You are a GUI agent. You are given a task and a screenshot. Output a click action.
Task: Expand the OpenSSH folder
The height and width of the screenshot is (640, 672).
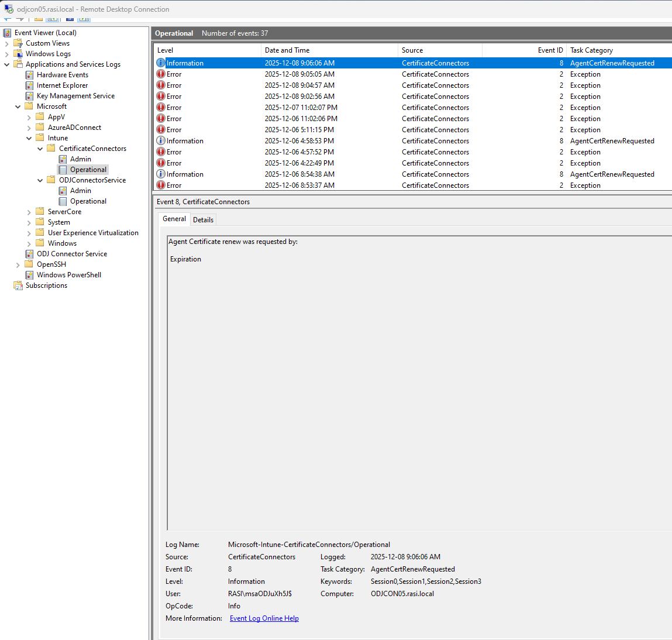[x=18, y=265]
